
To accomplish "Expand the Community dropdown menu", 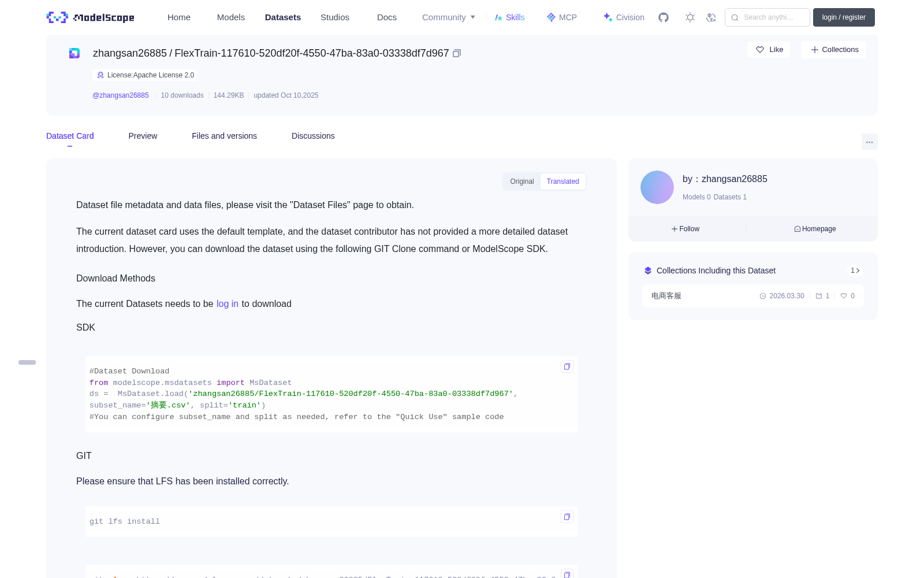I will pyautogui.click(x=449, y=17).
